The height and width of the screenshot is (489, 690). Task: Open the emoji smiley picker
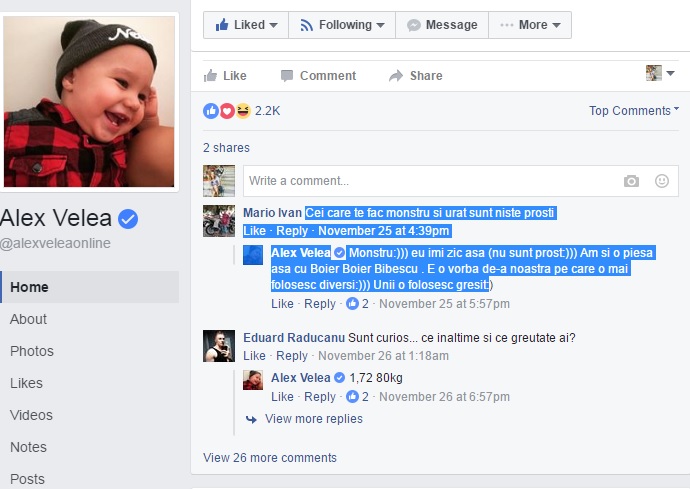pos(662,181)
